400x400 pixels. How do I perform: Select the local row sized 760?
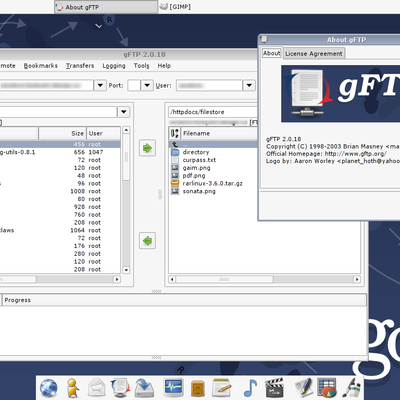[x=60, y=215]
